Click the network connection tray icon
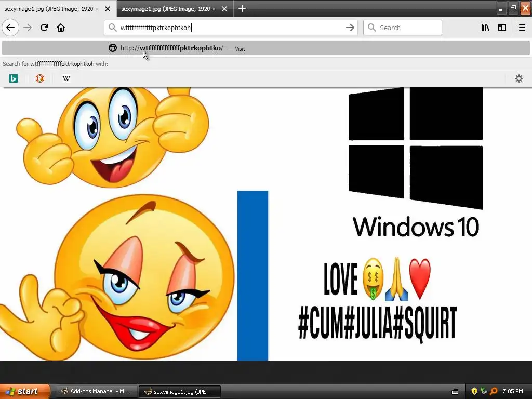The image size is (532, 399). coord(484,391)
